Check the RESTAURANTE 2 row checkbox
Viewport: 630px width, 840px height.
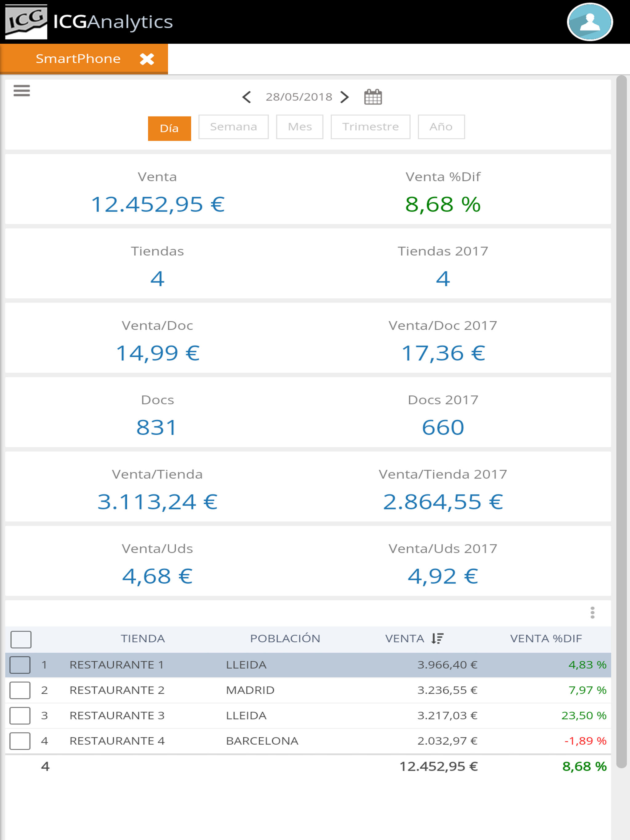20,690
